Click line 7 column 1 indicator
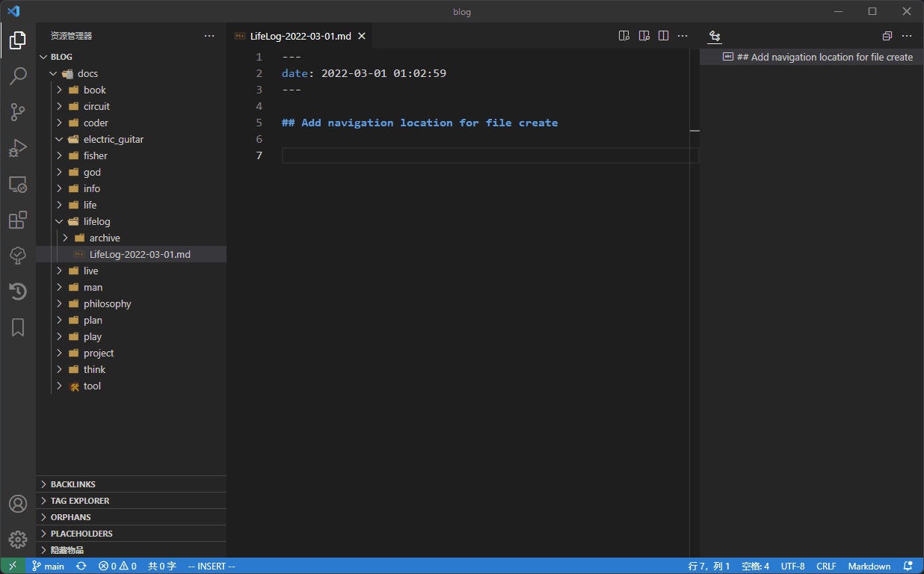924x574 pixels. (709, 567)
